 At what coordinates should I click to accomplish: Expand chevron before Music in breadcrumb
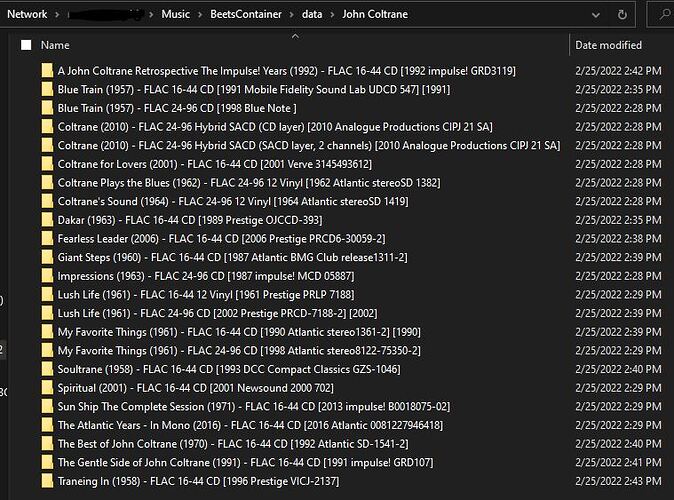pos(151,15)
